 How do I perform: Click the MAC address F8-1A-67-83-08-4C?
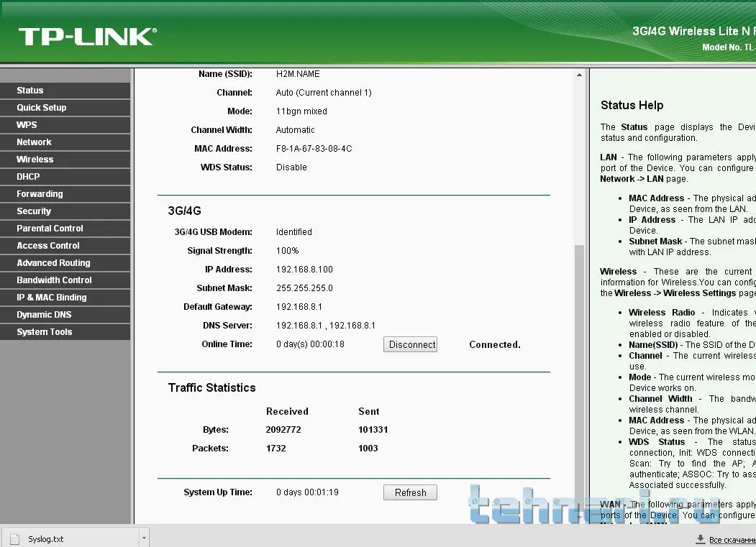point(314,149)
